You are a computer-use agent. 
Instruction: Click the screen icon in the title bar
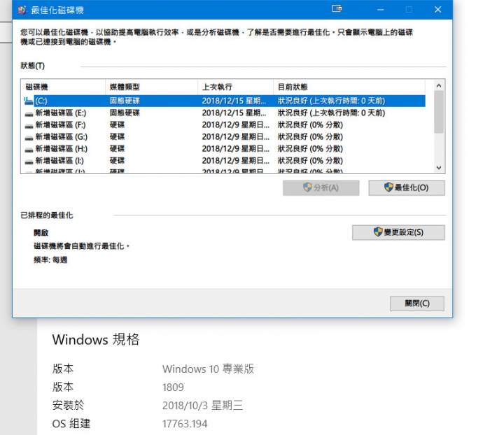click(x=337, y=8)
